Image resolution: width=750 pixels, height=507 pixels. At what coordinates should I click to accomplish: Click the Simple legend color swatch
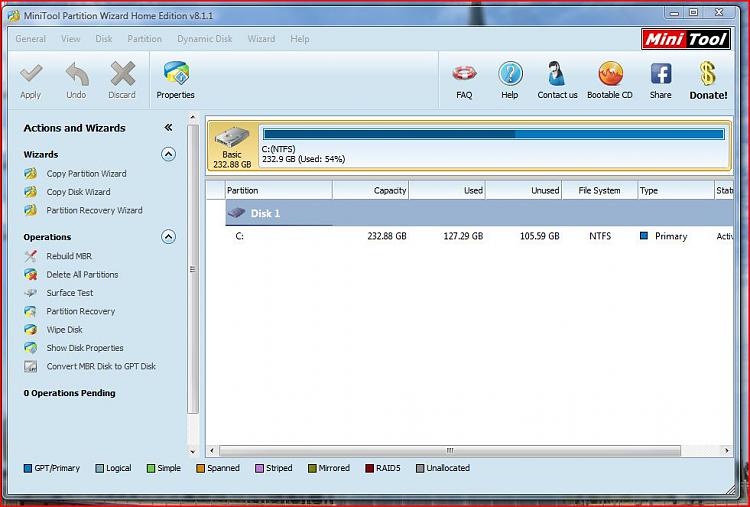click(151, 468)
